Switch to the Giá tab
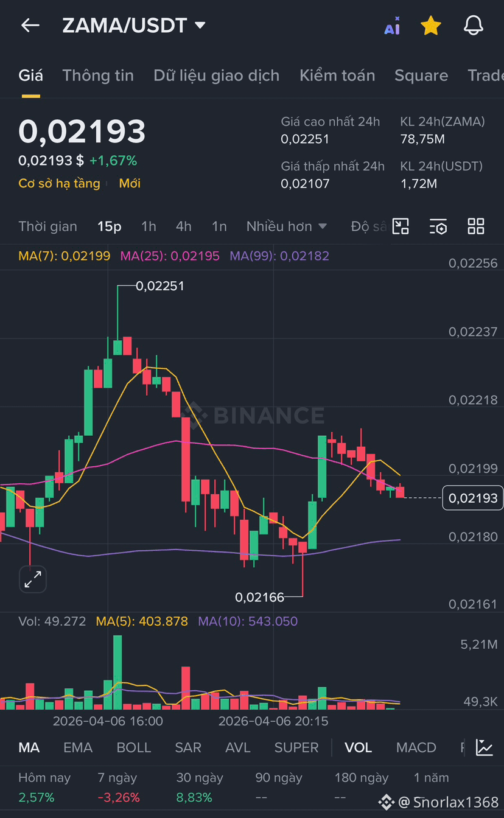This screenshot has width=504, height=818. pyautogui.click(x=30, y=75)
